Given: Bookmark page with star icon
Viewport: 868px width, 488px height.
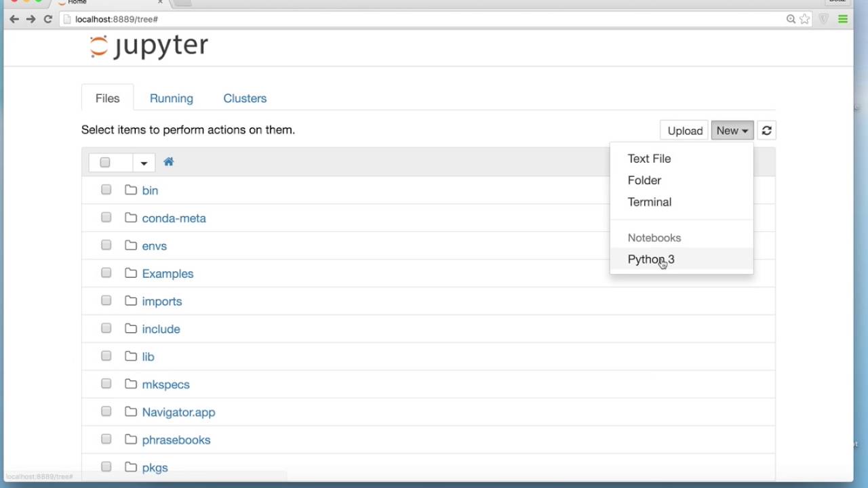Looking at the screenshot, I should 805,19.
